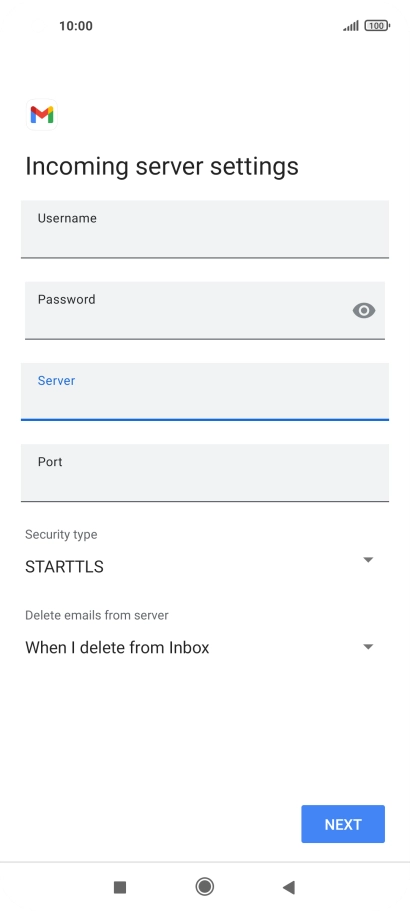Expand the Security type dropdown arrow
This screenshot has width=410, height=911.
coord(368,559)
